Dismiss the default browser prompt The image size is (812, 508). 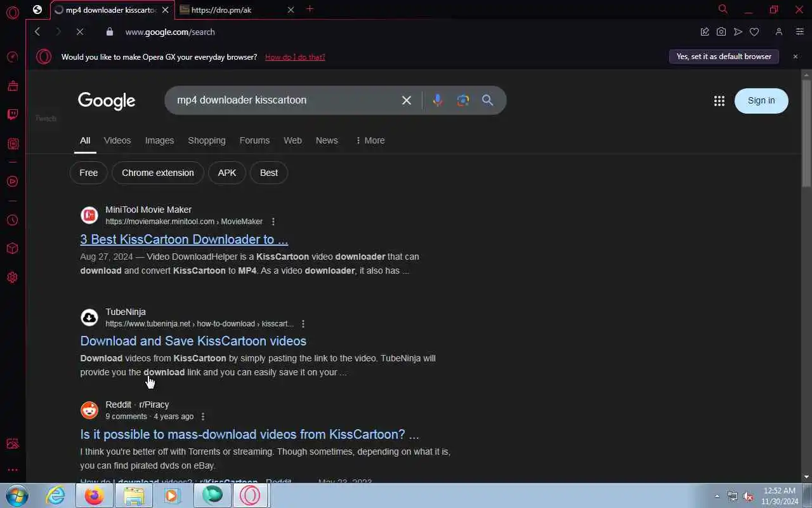(795, 57)
